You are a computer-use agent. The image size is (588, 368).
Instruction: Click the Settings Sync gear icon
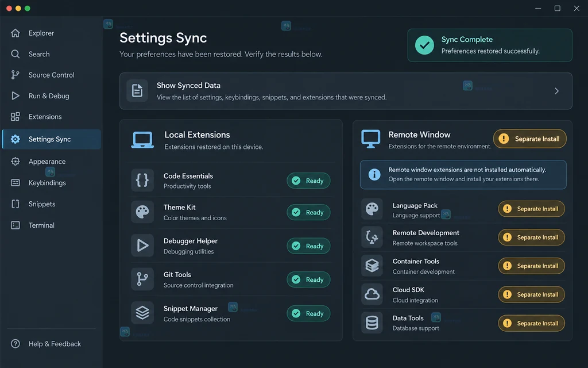coord(16,139)
